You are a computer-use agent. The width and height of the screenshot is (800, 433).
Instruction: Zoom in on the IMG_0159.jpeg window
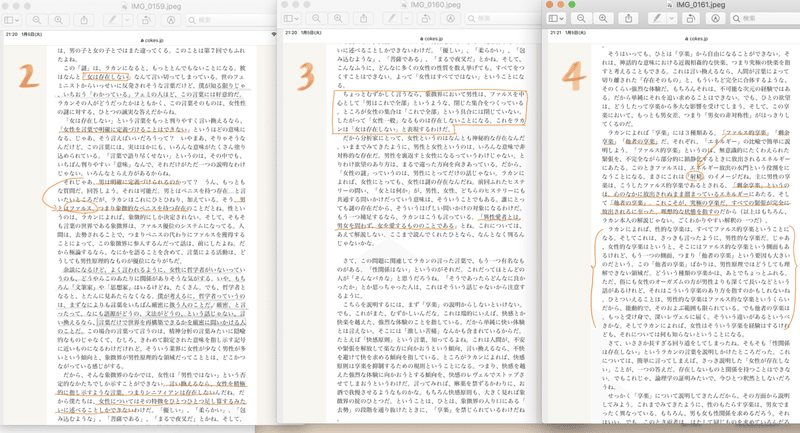[59, 20]
